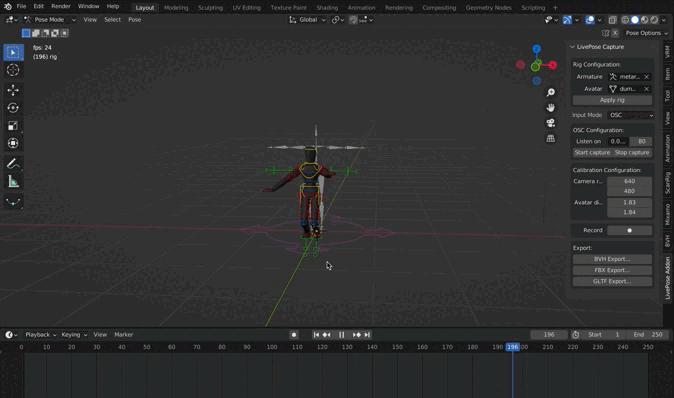Select rendered viewport shading

[654, 20]
